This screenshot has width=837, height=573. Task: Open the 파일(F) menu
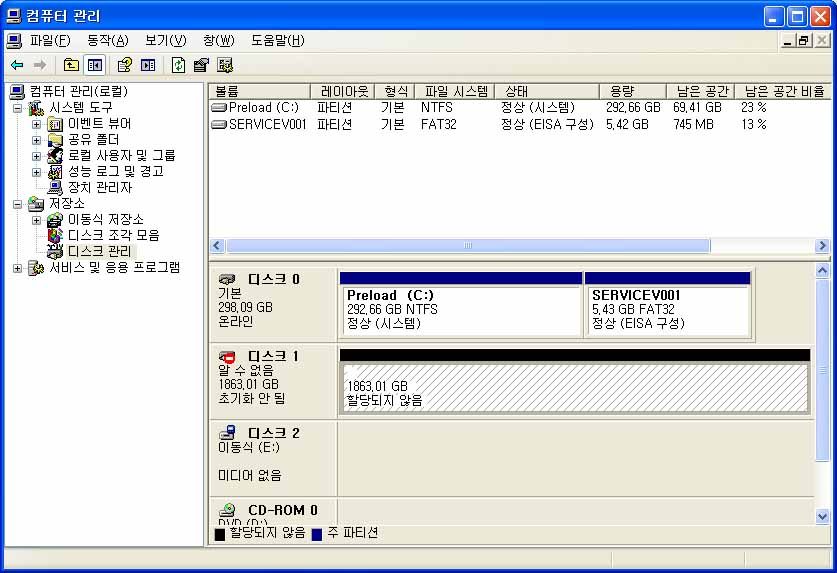click(x=50, y=41)
